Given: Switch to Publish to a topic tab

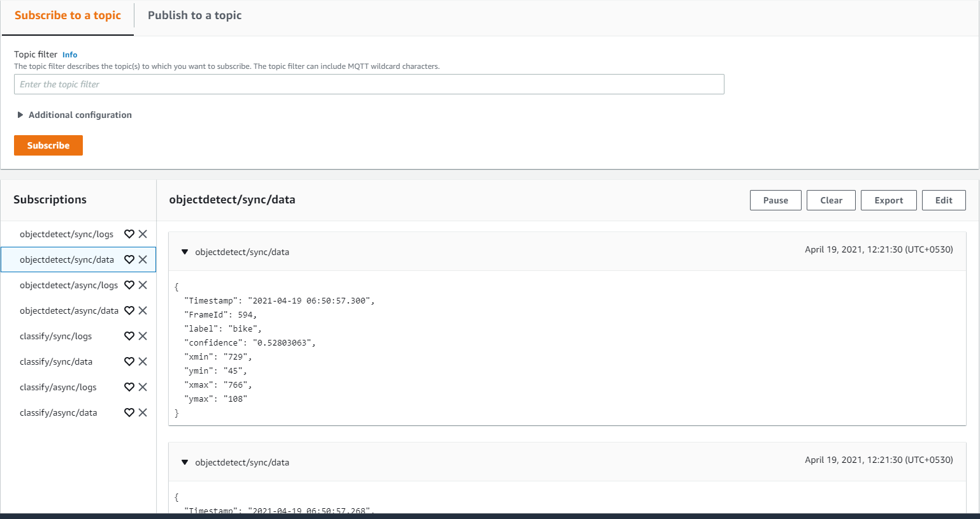Looking at the screenshot, I should click(194, 15).
